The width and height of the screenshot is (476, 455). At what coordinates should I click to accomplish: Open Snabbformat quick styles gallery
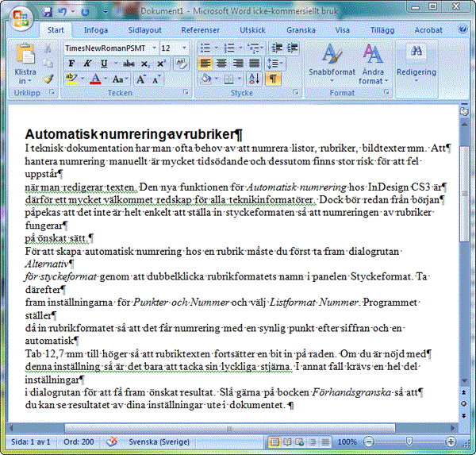pos(331,60)
